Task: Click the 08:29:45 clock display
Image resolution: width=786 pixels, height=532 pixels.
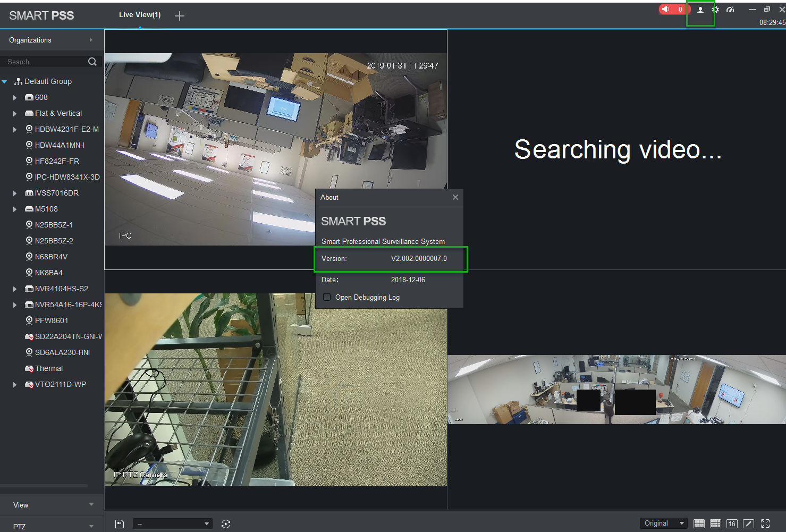Action: tap(772, 22)
